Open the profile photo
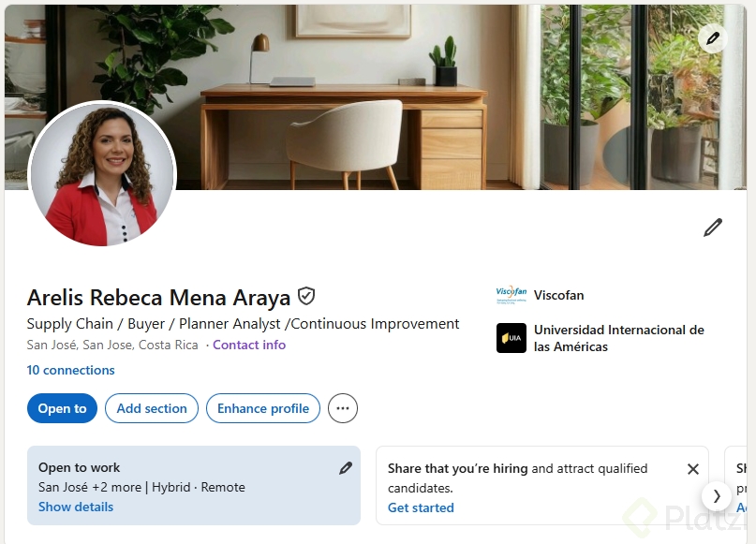Image resolution: width=756 pixels, height=544 pixels. point(102,174)
